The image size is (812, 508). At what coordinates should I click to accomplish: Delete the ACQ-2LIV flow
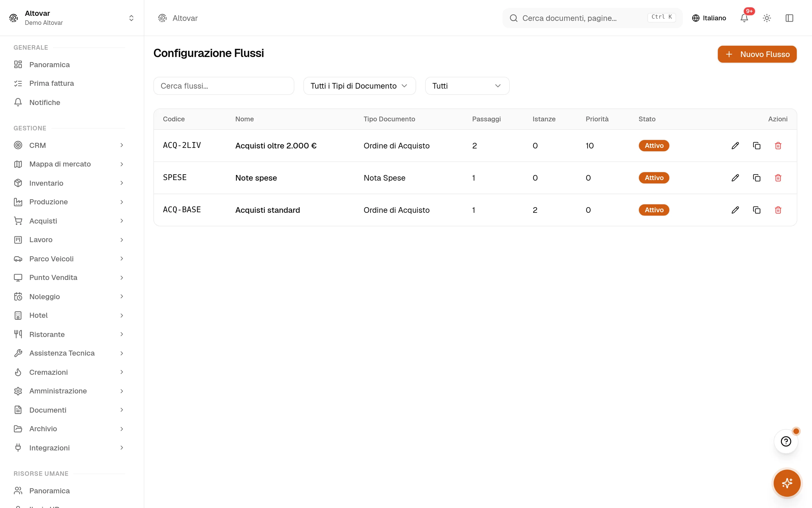(778, 145)
